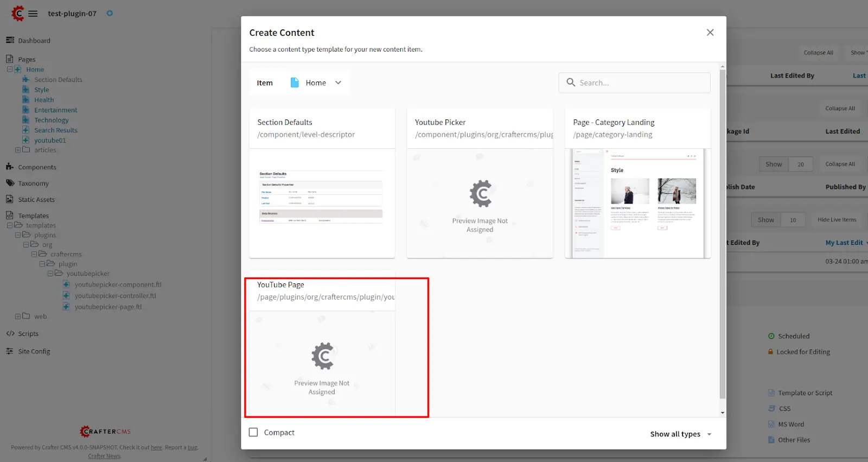Collapse the Home page tree node

[x=10, y=69]
